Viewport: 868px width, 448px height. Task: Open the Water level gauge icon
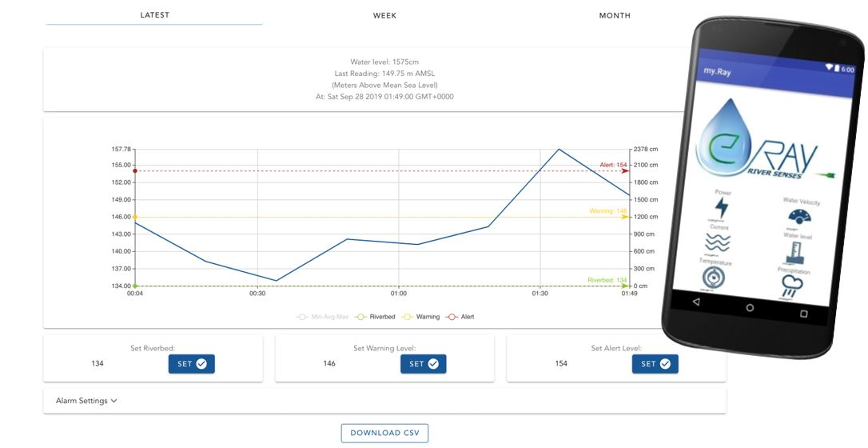click(x=794, y=254)
